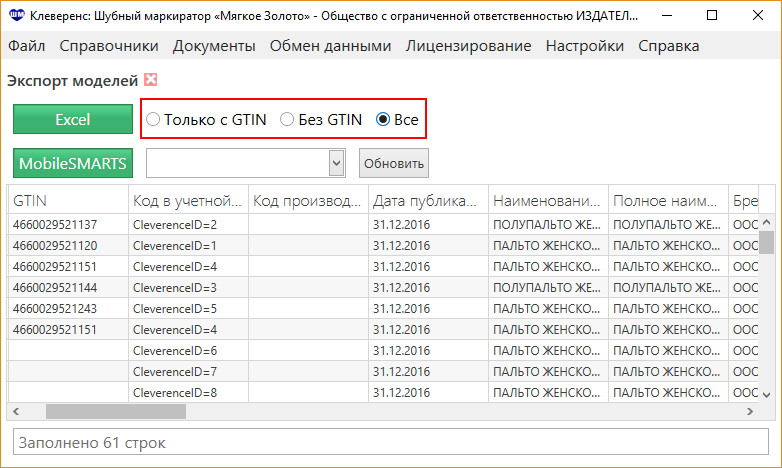The height and width of the screenshot is (468, 782).
Task: Click the horizontal scrollbar left arrow
Action: [x=16, y=412]
